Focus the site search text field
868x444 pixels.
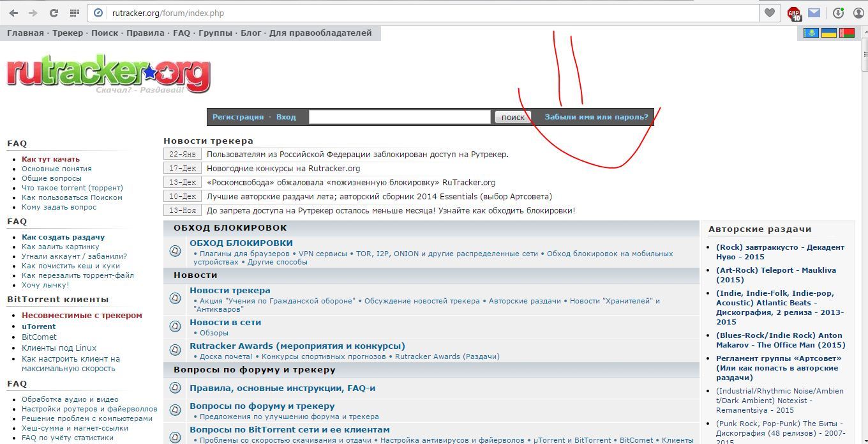pos(400,117)
